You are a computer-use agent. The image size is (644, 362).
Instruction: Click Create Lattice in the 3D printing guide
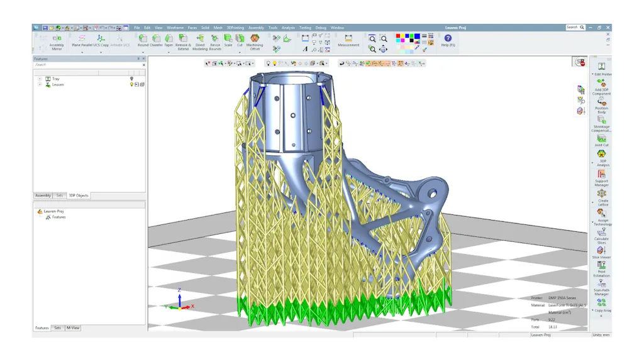point(602,198)
